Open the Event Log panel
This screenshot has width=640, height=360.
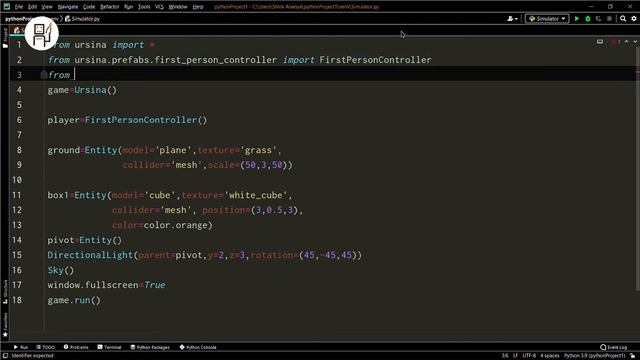click(x=613, y=347)
